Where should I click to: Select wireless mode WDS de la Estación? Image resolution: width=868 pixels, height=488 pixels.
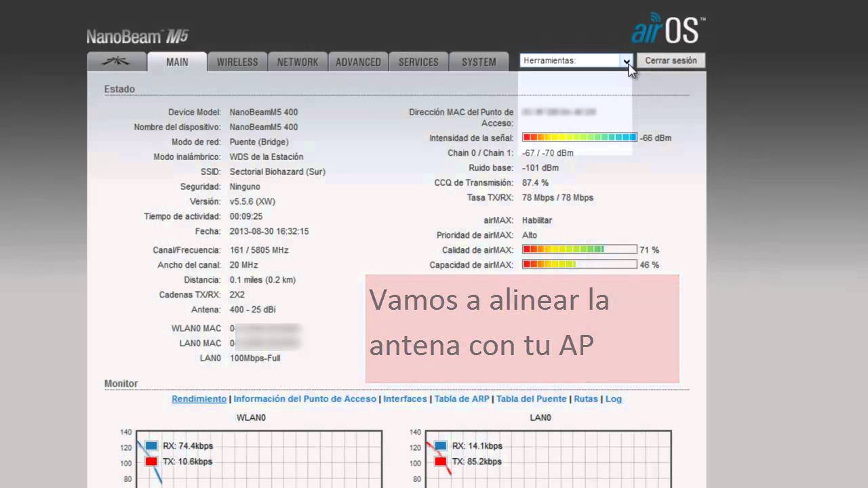point(267,157)
